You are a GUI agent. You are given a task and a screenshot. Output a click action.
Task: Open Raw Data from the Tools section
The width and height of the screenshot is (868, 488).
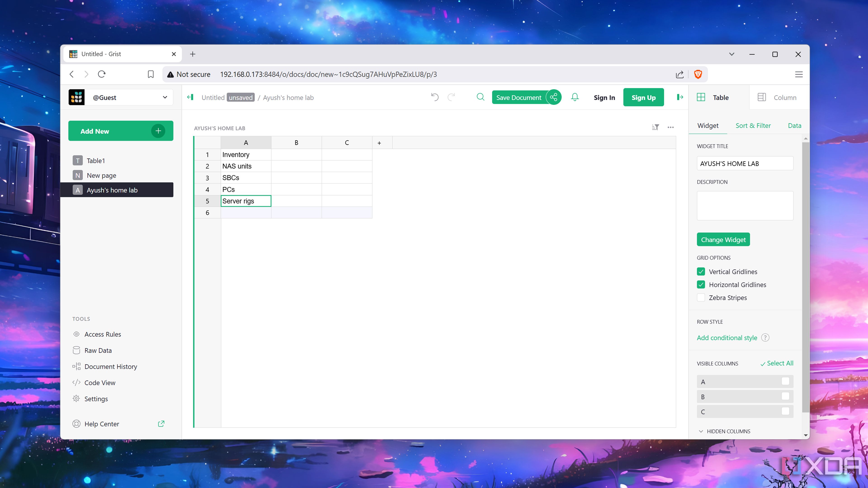click(98, 350)
